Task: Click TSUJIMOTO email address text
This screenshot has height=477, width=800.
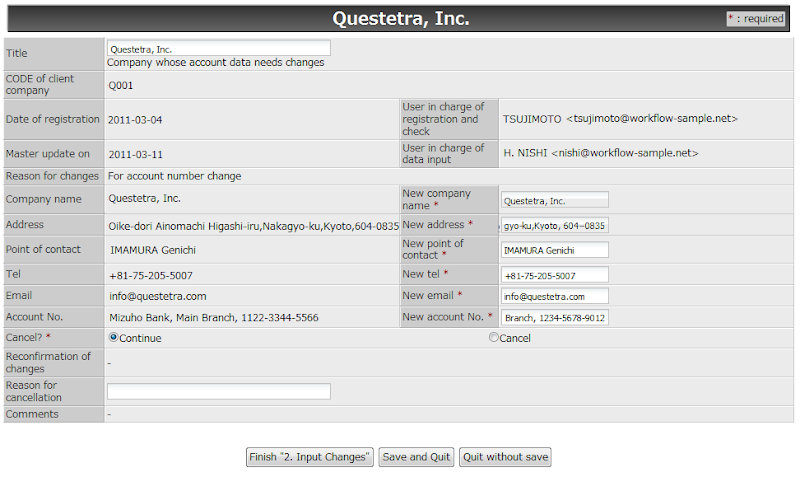Action: coord(652,118)
